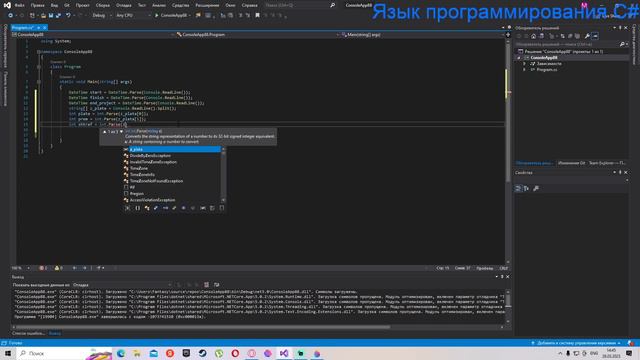The width and height of the screenshot is (640, 360).
Task: Click Add to source control in status bar
Action: pos(576,343)
